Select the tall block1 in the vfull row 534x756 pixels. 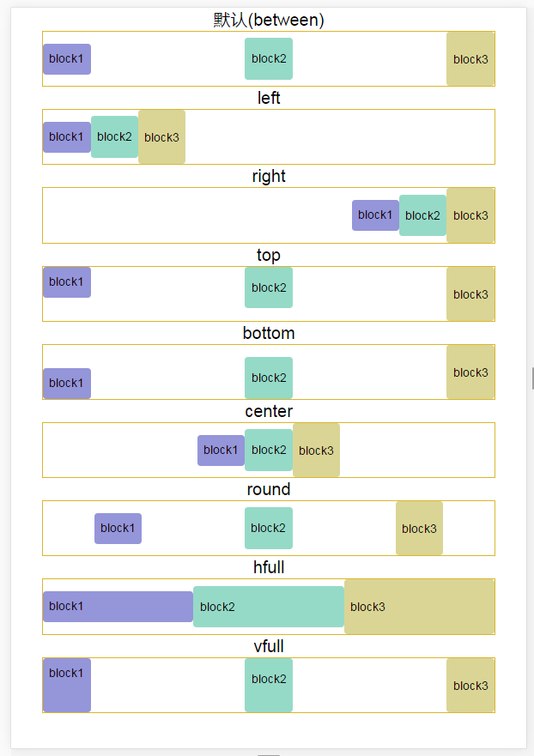tap(66, 685)
